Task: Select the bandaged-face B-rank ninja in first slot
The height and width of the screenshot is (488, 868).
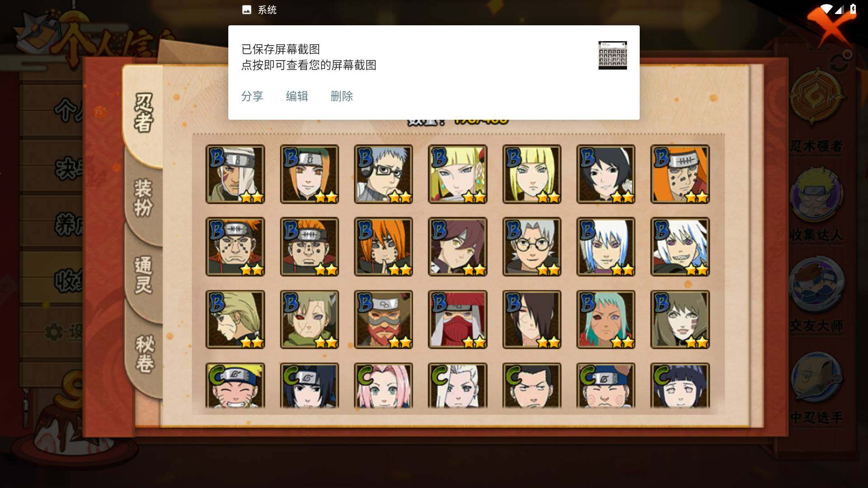Action: pos(235,174)
